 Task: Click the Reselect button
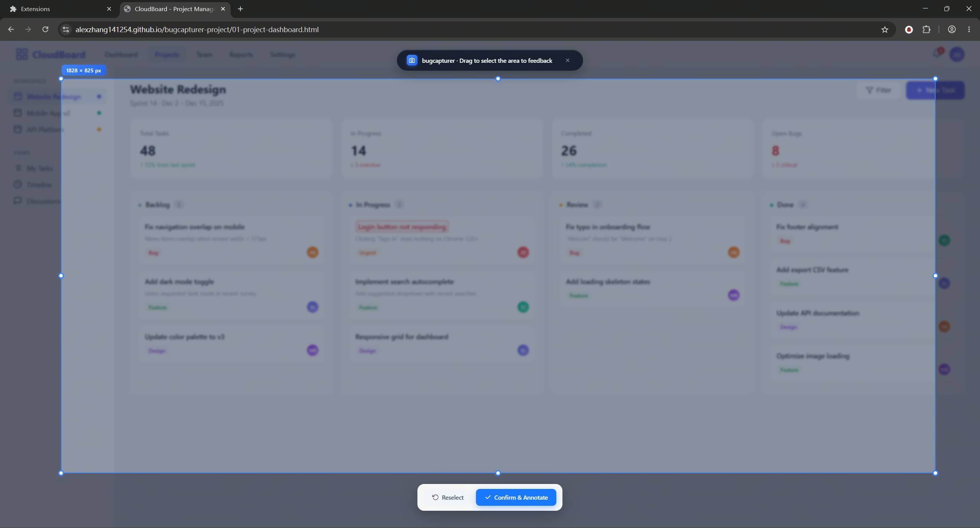pos(448,497)
